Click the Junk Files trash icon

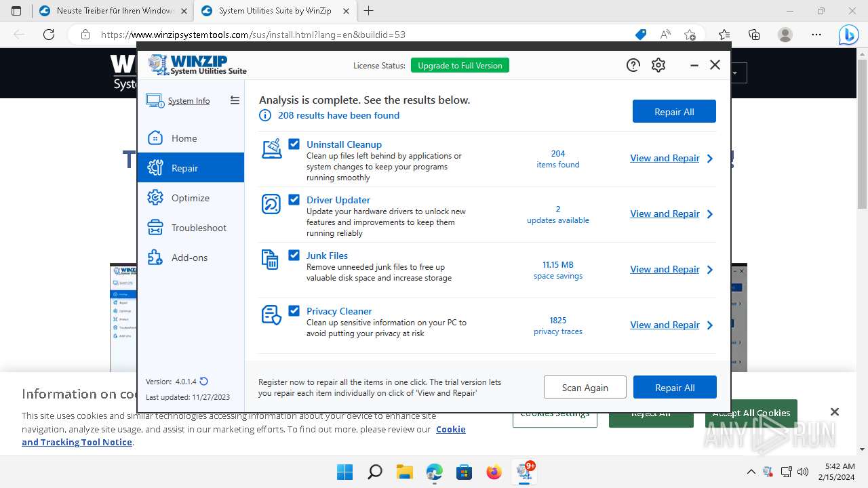click(270, 260)
